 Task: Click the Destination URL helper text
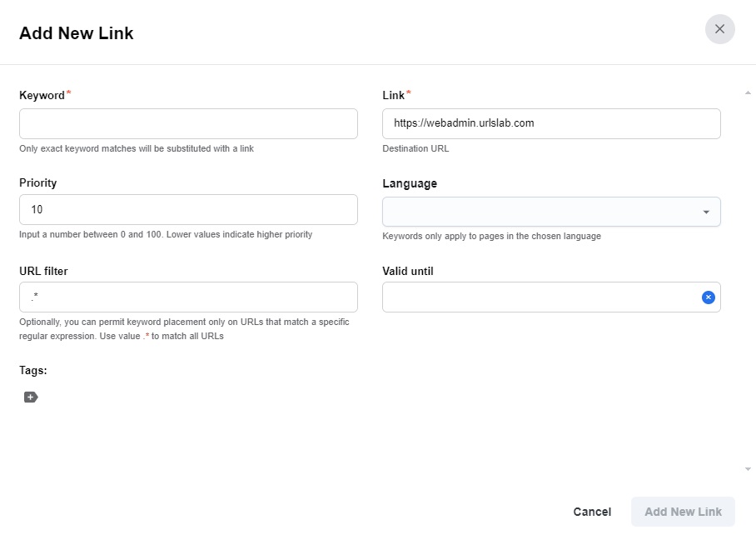(415, 148)
